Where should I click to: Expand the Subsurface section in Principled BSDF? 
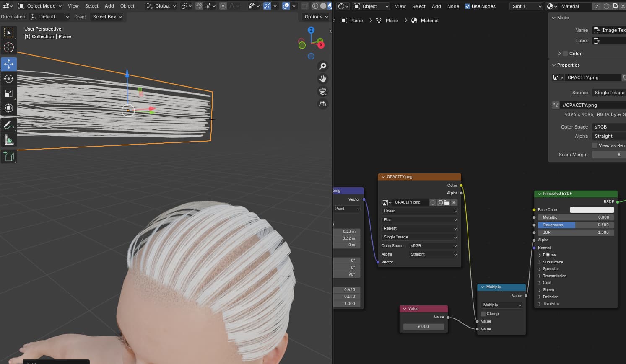point(553,262)
